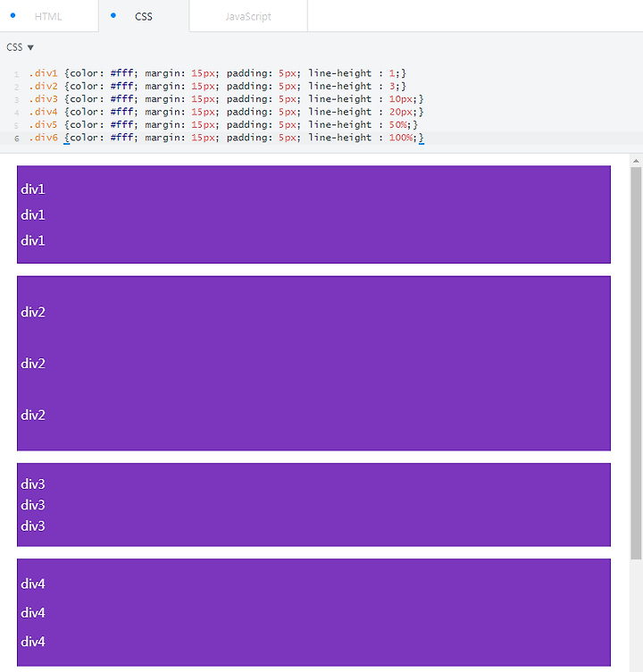Image resolution: width=643 pixels, height=672 pixels.
Task: Click the middle div2 text in preview
Action: pos(33,364)
